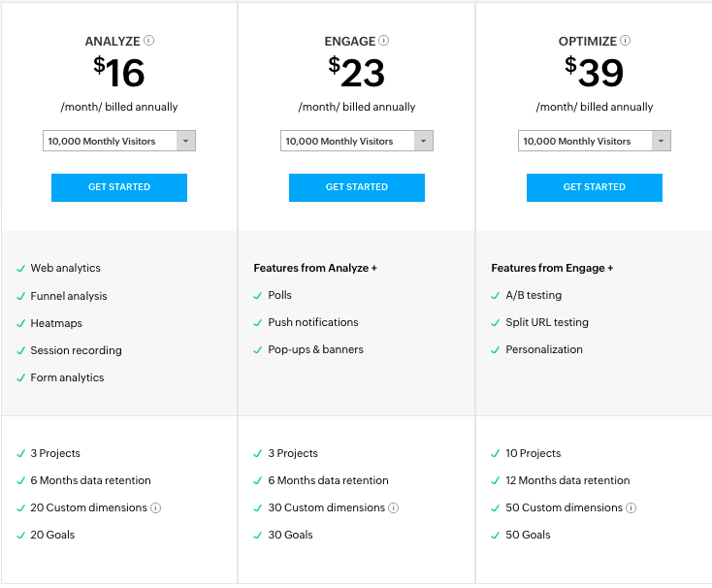Open info tooltip for 50 Custom dimensions

tap(631, 507)
